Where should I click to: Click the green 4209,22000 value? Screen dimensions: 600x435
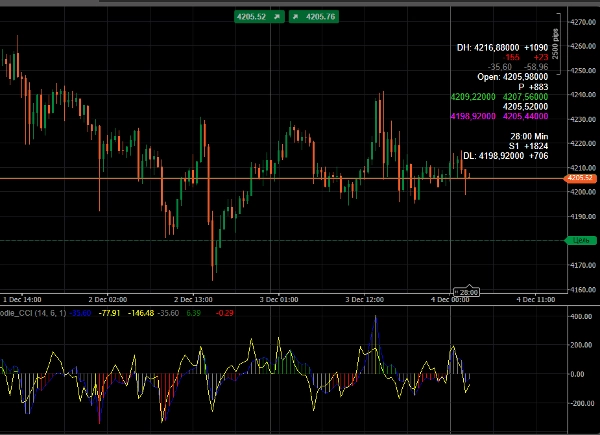tap(474, 96)
